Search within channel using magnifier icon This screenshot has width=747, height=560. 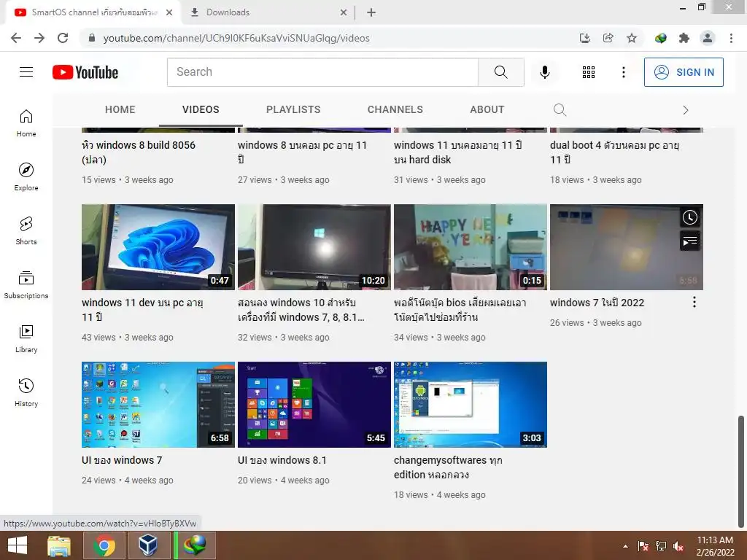pos(560,110)
